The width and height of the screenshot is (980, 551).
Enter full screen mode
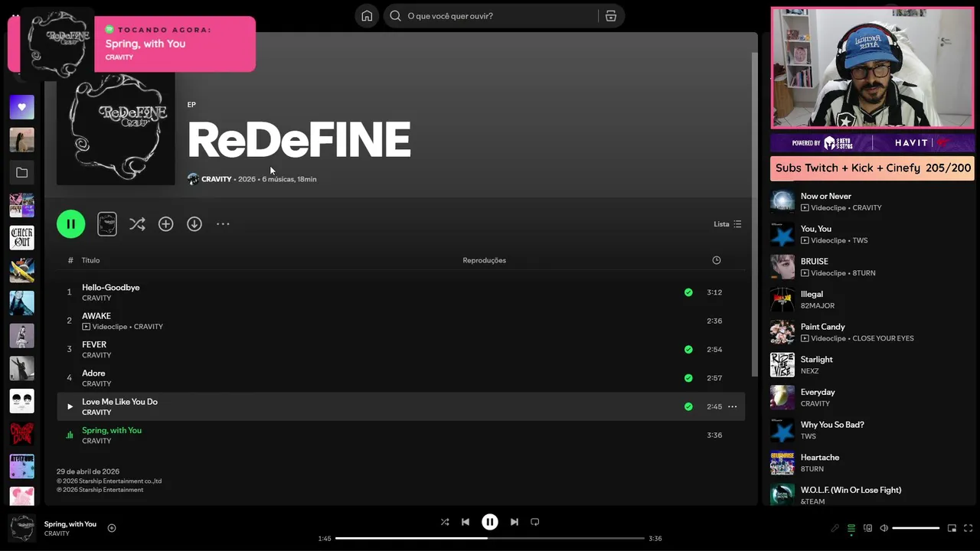click(969, 528)
